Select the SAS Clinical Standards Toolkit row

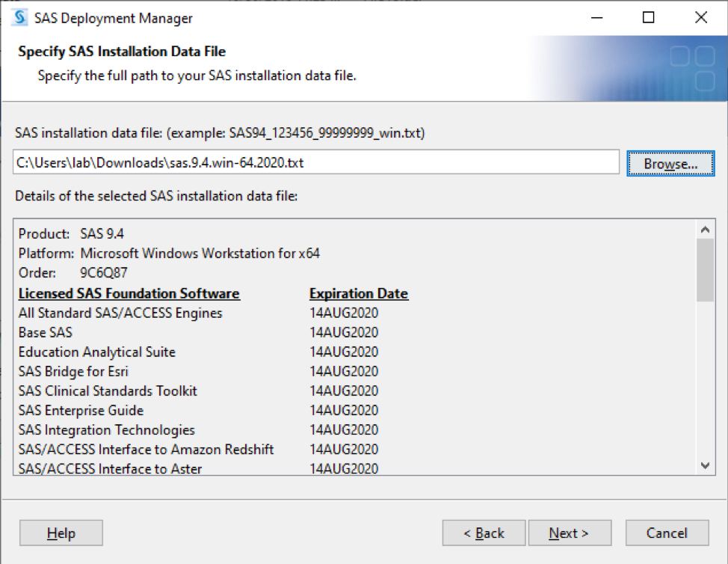click(199, 390)
